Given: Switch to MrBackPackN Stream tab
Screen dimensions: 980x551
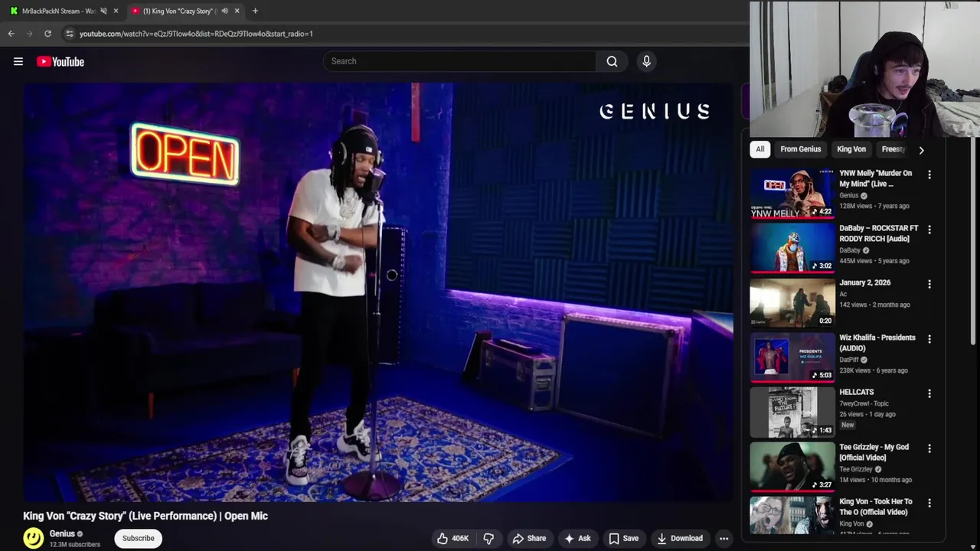Looking at the screenshot, I should pos(58,11).
